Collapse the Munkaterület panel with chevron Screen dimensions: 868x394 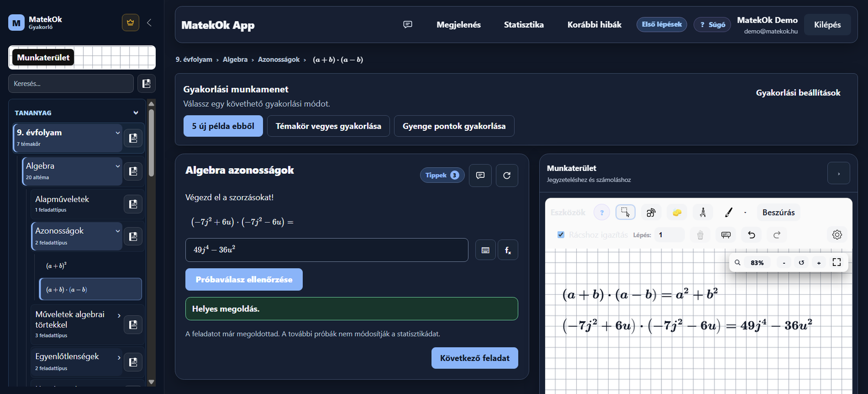[839, 174]
